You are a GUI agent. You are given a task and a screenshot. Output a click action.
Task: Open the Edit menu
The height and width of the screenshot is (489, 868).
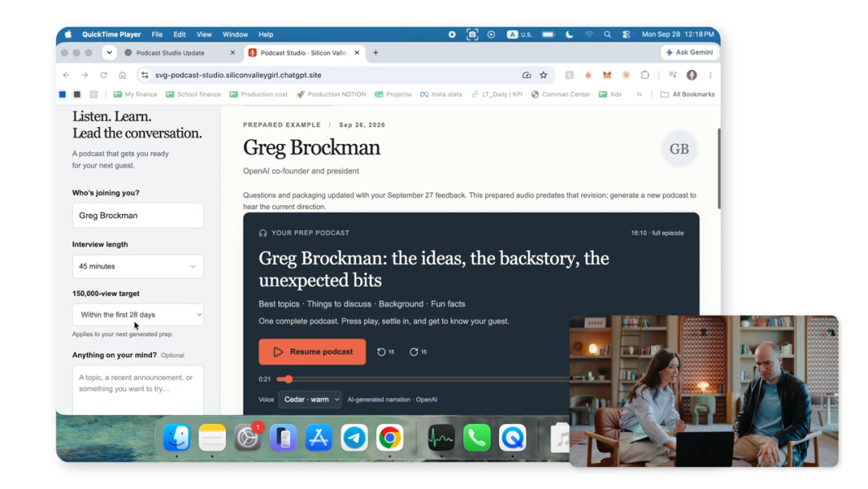coord(179,35)
